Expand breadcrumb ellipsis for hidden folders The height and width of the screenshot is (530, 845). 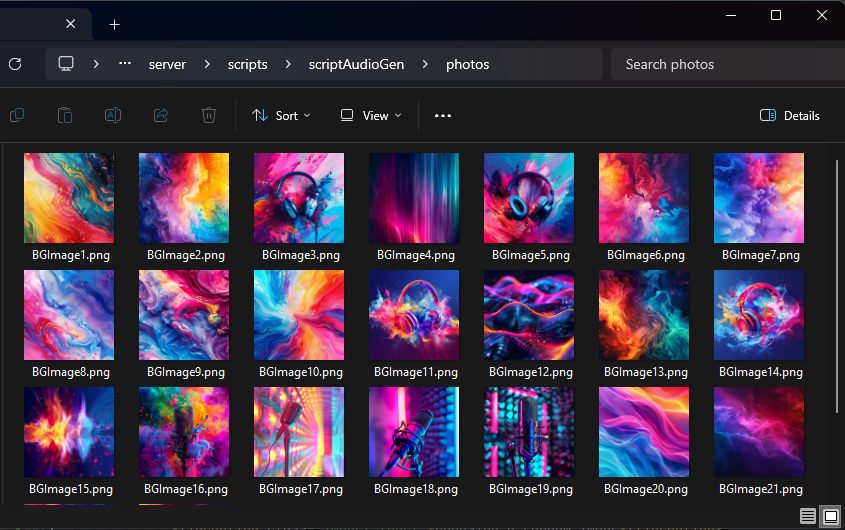click(x=125, y=64)
